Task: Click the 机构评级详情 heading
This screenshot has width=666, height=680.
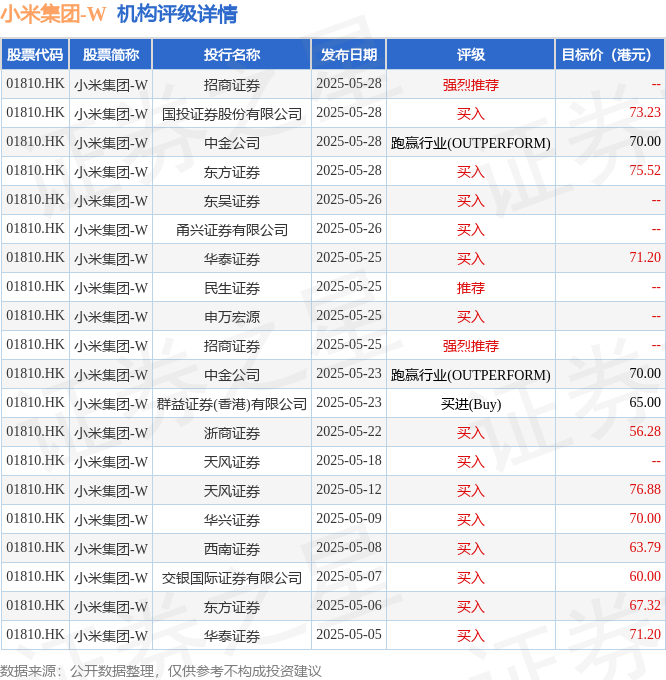Action: [x=177, y=14]
